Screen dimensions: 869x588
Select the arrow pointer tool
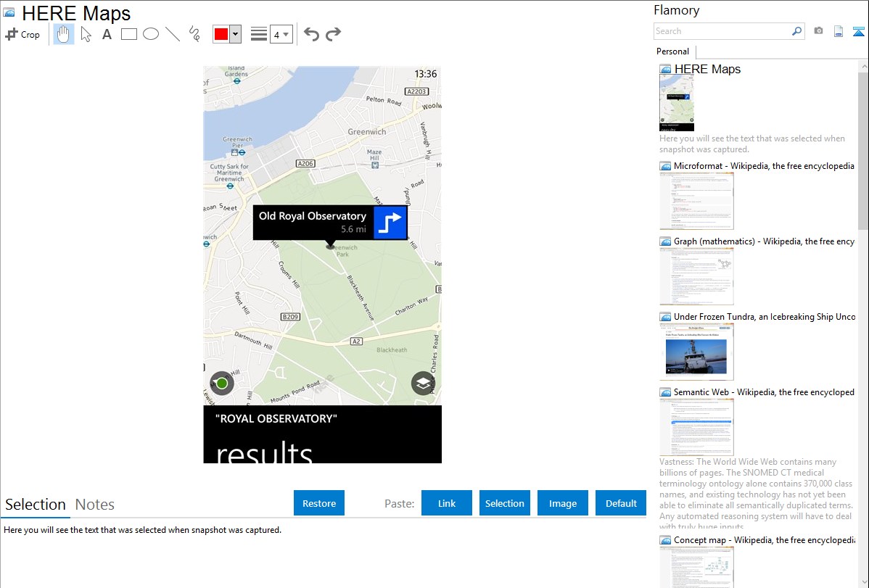(86, 34)
